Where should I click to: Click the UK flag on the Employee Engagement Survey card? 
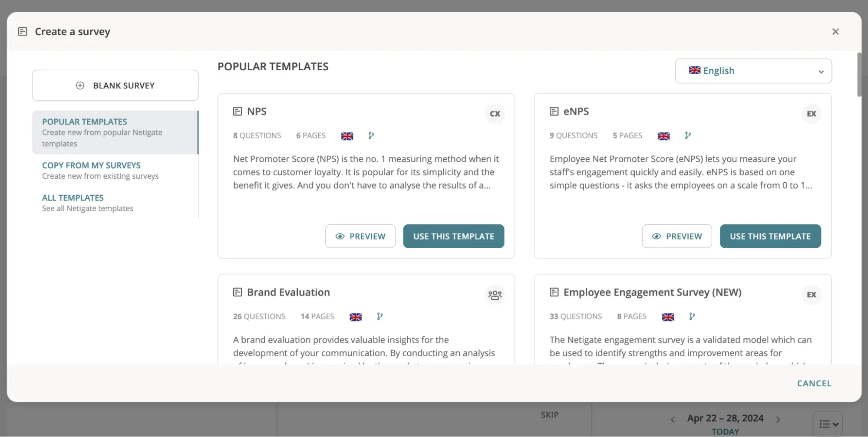(x=667, y=317)
